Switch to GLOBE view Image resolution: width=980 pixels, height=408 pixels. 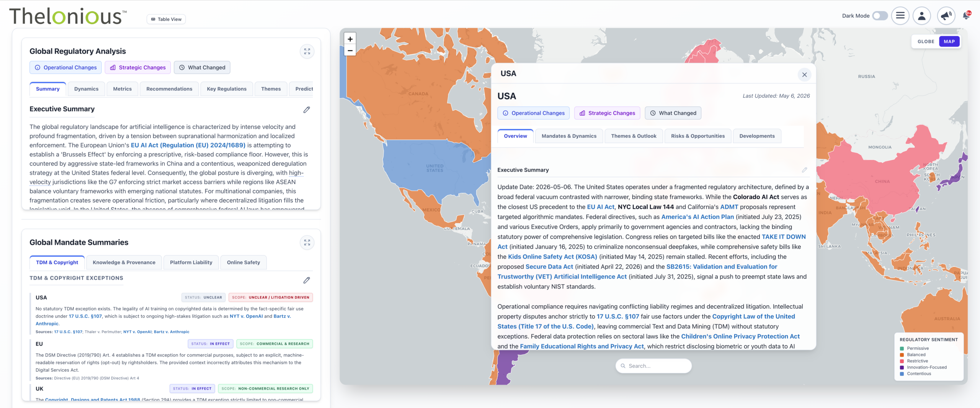[x=926, y=41]
